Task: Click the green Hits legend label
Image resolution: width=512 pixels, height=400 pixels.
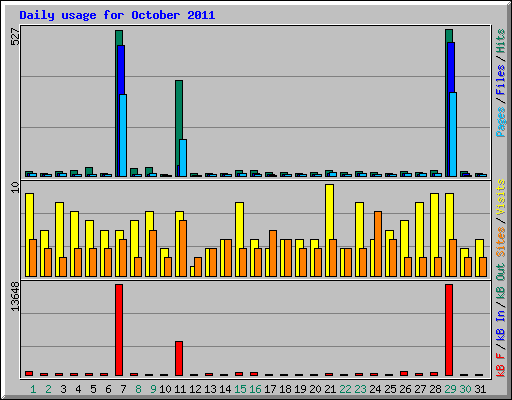Action: tap(500, 41)
